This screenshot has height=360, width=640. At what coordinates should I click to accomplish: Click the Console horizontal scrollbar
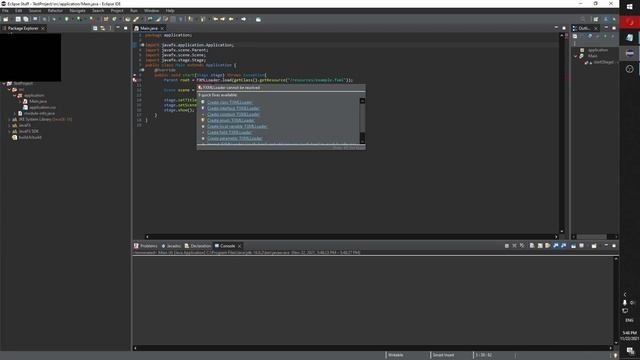(373, 348)
